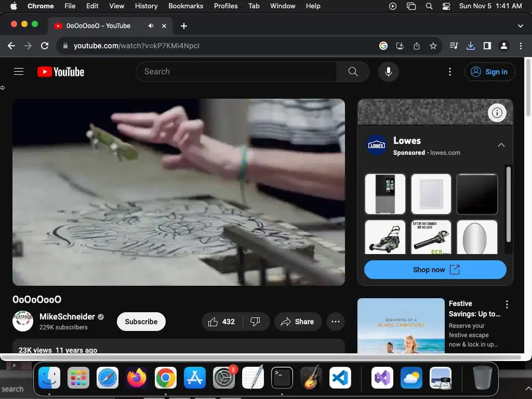Open more actions ellipsis under video

pos(336,322)
